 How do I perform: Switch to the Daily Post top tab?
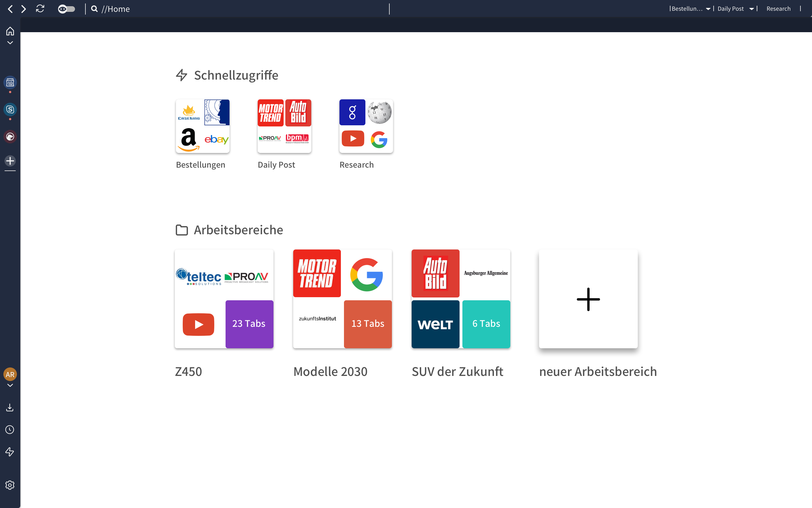pos(731,9)
